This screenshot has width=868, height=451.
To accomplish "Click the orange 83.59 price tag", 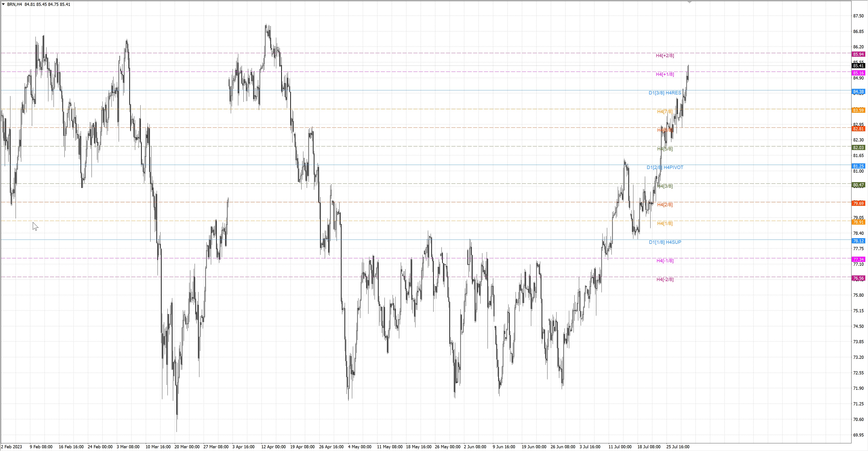I will tap(858, 110).
